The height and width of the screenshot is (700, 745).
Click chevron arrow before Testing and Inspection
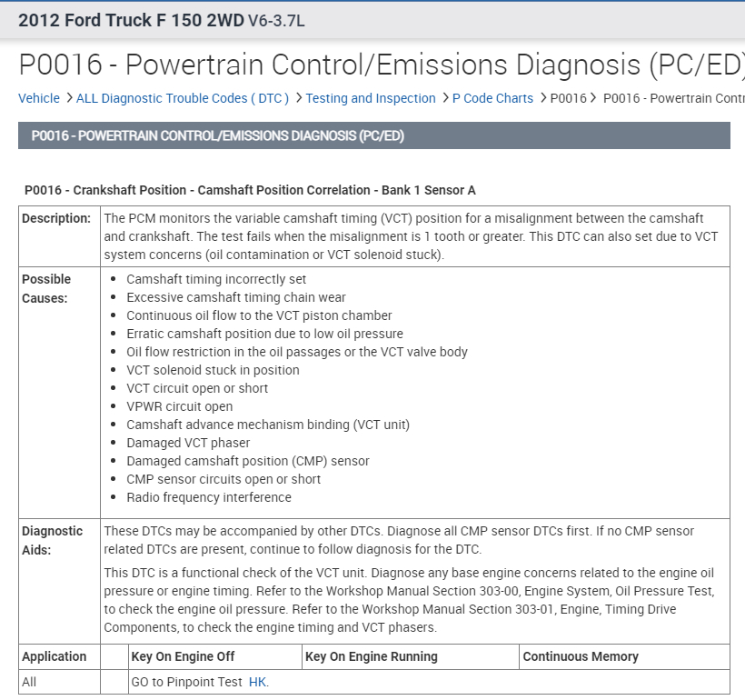coord(298,98)
